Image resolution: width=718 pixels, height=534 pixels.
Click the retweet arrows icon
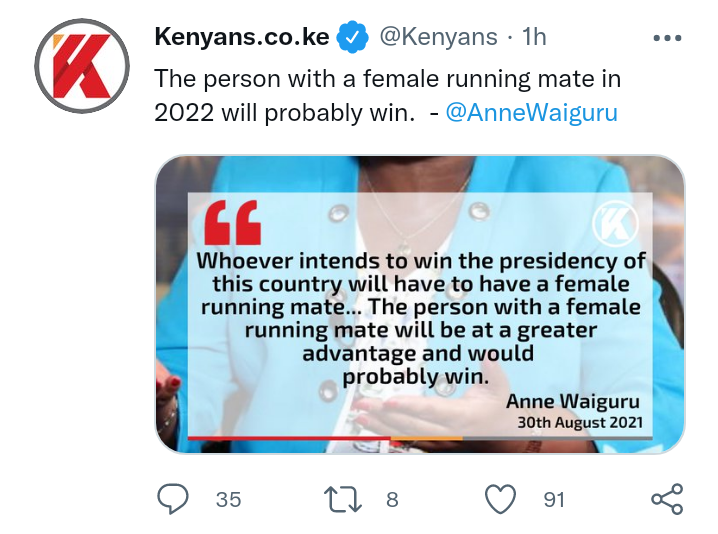[343, 499]
